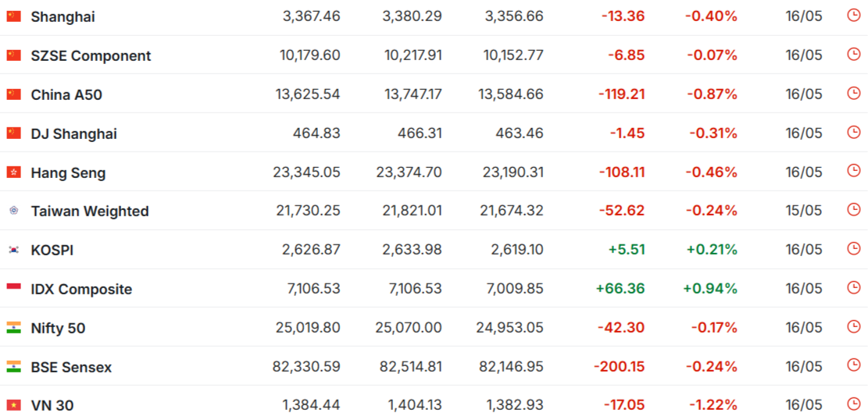This screenshot has height=420, width=868.
Task: Click the Nifty 50 index name
Action: point(58,328)
